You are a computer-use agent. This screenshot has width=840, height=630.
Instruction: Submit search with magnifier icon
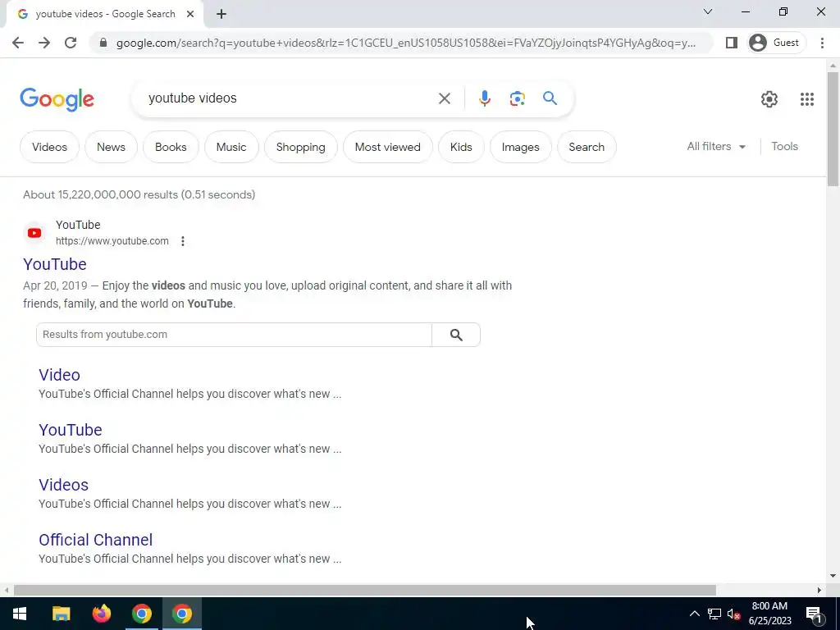tap(550, 98)
